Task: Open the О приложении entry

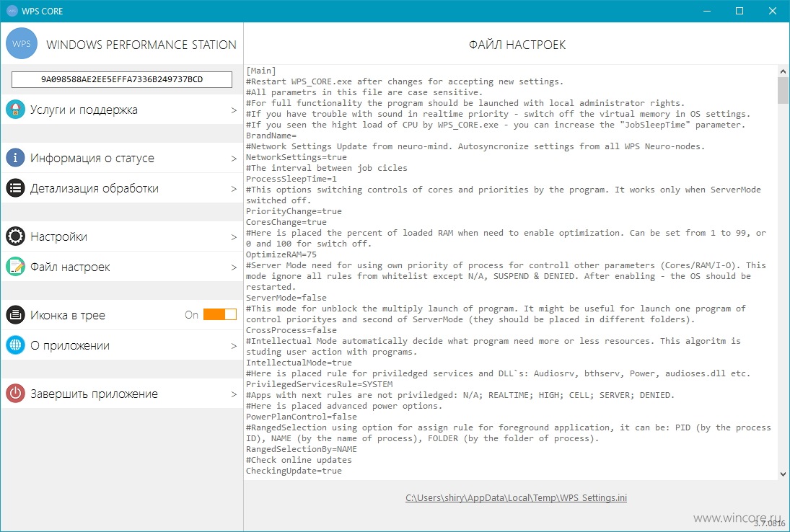Action: pos(122,345)
